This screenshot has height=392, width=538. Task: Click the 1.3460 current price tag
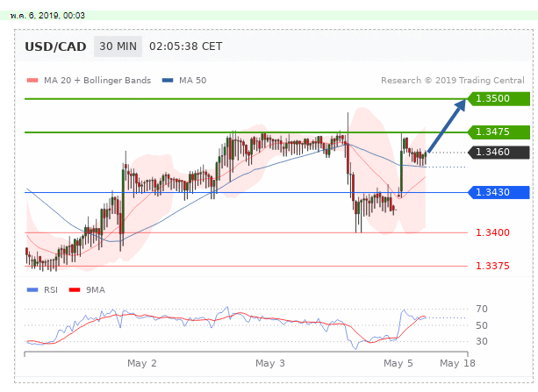(499, 152)
